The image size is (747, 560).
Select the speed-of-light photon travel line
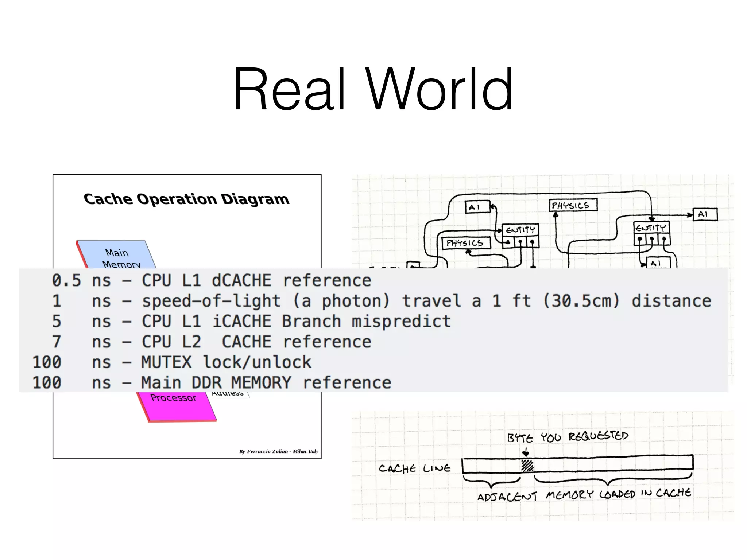pos(382,301)
